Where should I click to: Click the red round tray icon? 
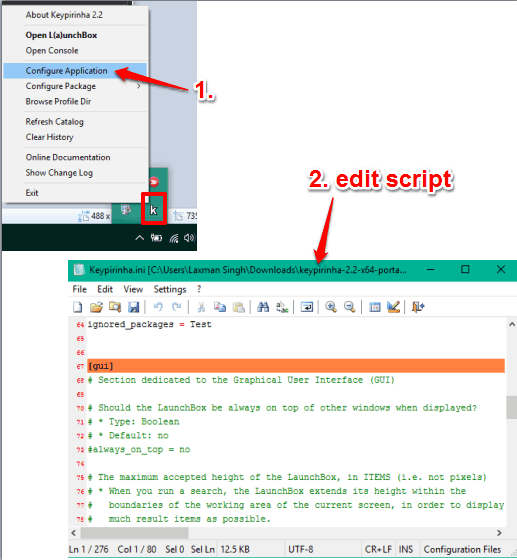[154, 182]
